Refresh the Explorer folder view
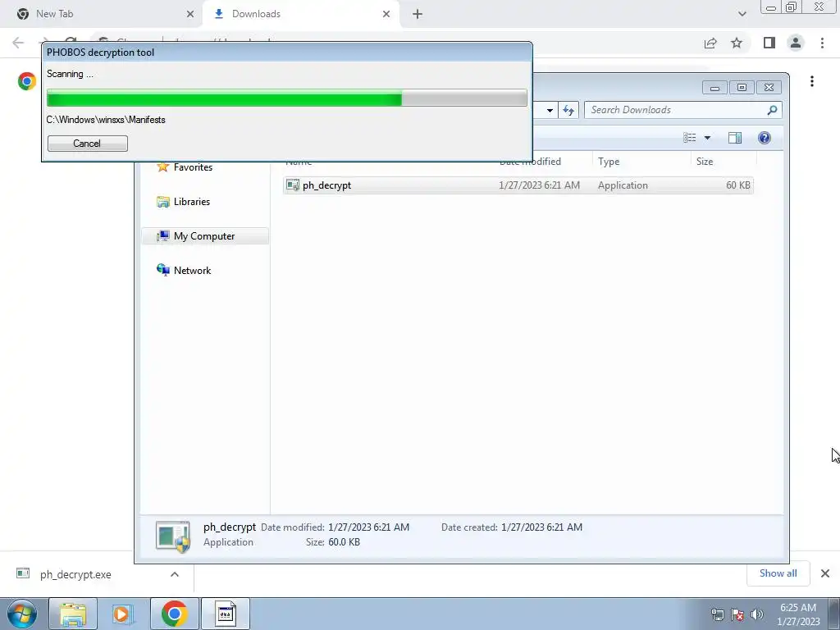This screenshot has width=840, height=630. pyautogui.click(x=568, y=110)
